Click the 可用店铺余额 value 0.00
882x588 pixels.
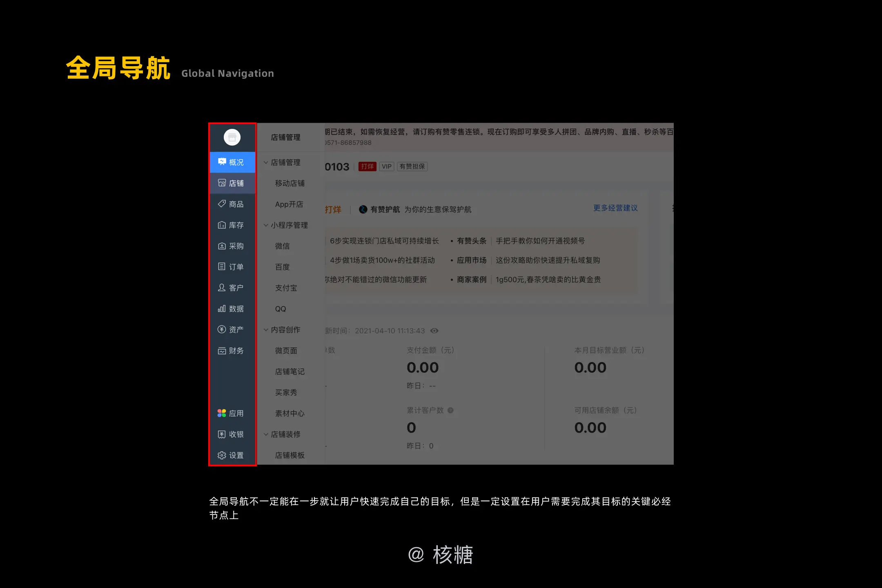click(x=590, y=428)
